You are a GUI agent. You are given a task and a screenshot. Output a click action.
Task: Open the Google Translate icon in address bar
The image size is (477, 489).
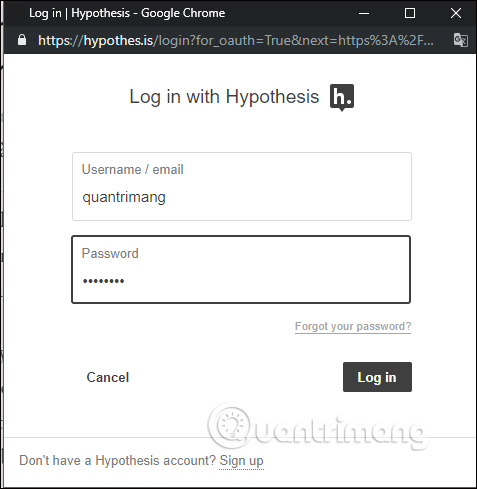pyautogui.click(x=461, y=40)
